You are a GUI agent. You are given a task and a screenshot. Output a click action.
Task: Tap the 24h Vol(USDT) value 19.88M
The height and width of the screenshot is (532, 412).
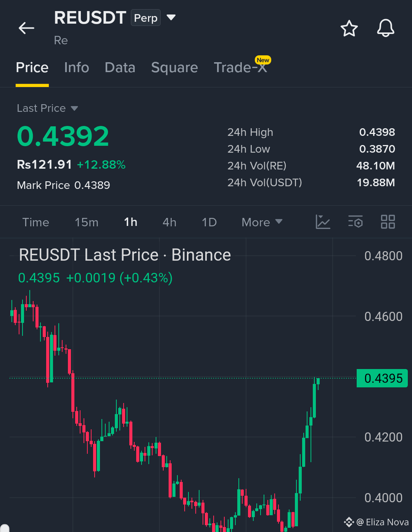tap(376, 182)
